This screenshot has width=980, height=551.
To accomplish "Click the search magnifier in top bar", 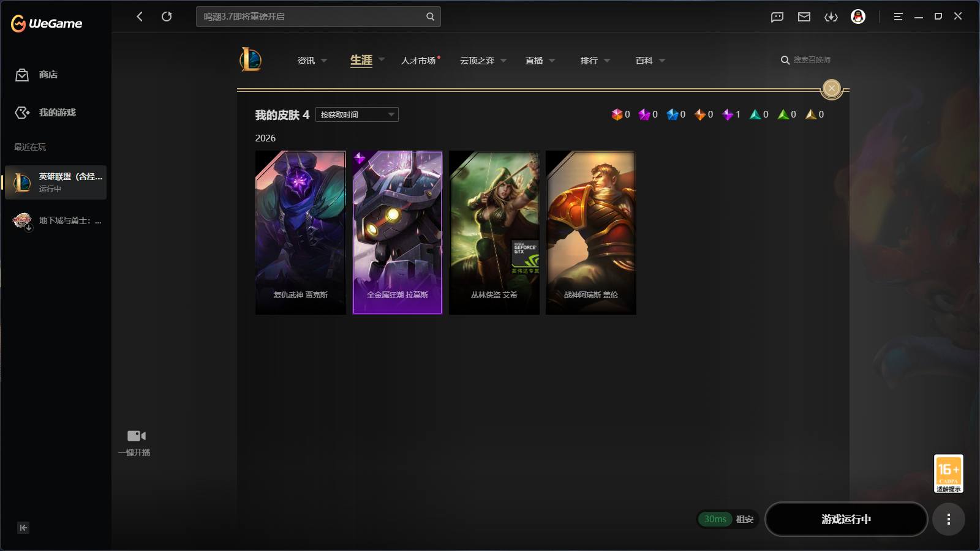I will tap(430, 17).
